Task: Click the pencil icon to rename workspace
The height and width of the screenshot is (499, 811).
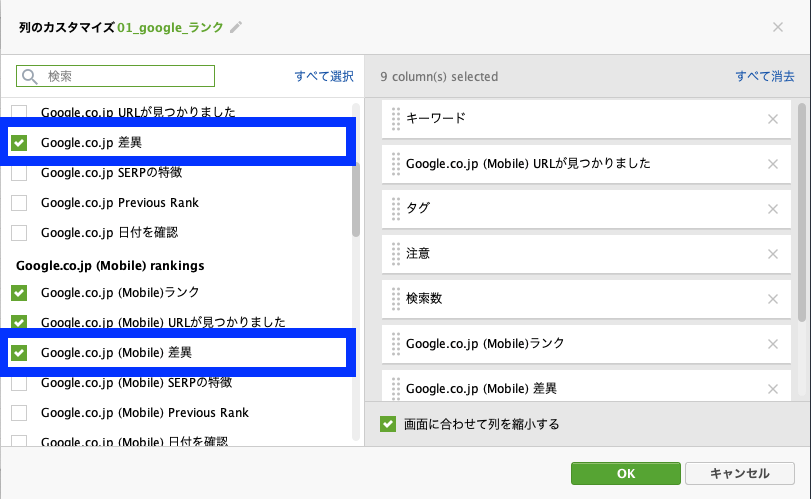Action: click(x=236, y=27)
